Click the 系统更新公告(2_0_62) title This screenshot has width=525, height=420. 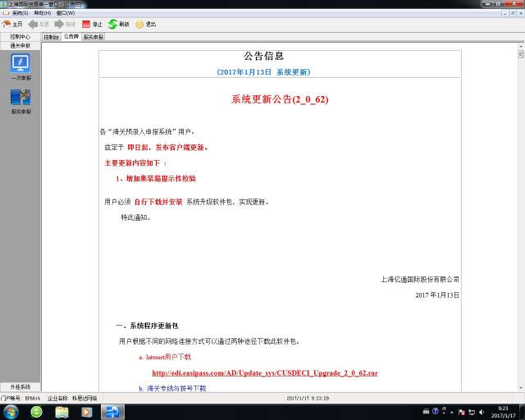pyautogui.click(x=280, y=99)
